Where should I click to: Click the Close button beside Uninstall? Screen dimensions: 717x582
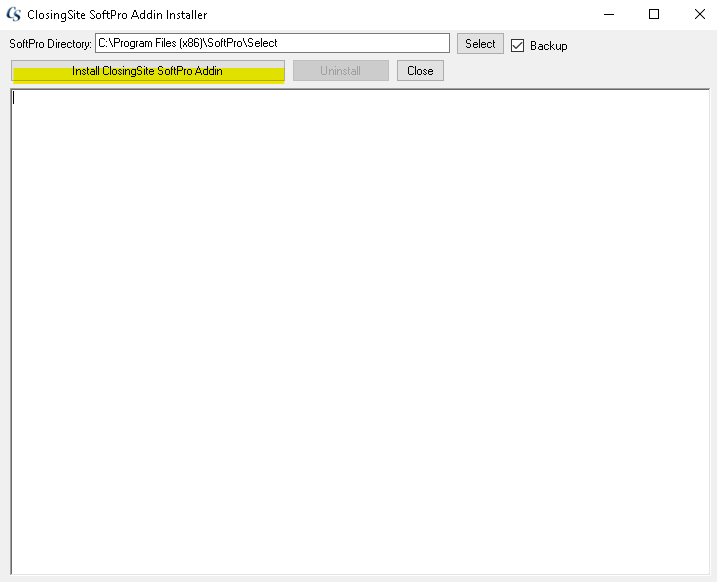420,71
